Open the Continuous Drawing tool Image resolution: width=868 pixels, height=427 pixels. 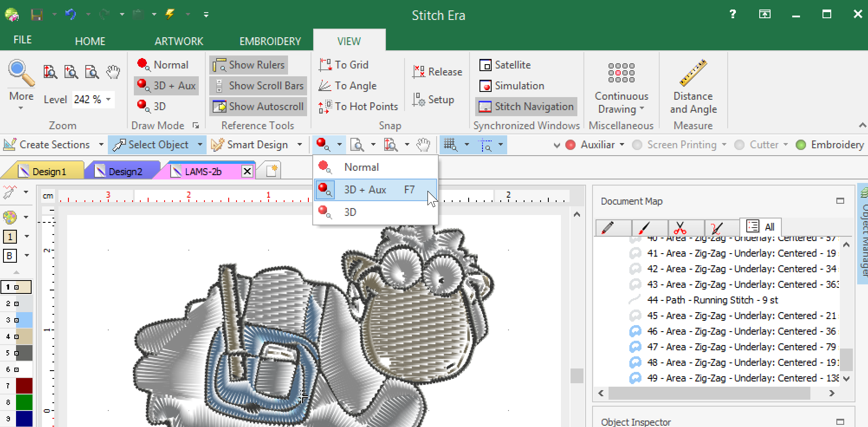[x=621, y=73]
